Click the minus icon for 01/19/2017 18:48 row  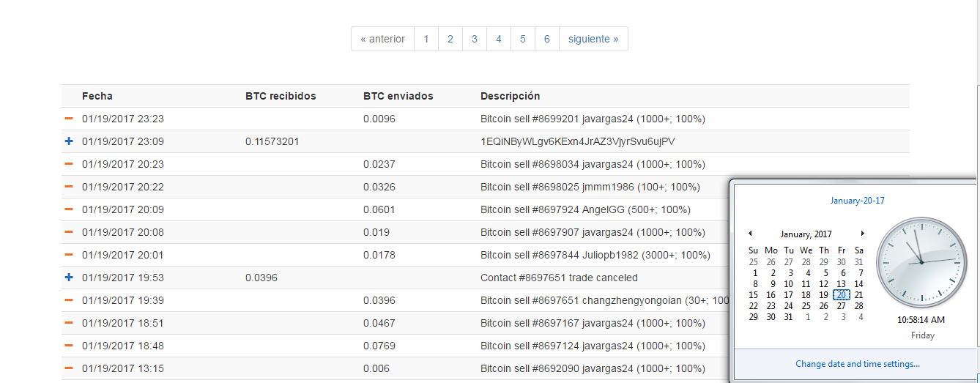tap(70, 346)
